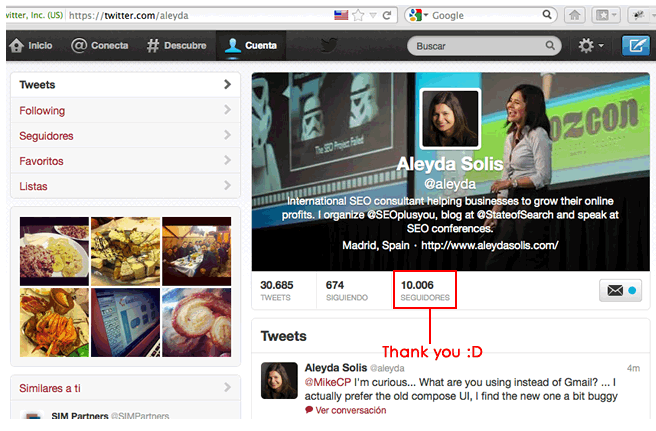Open Tweets section in sidebar
The height and width of the screenshot is (431, 656).
tap(125, 85)
